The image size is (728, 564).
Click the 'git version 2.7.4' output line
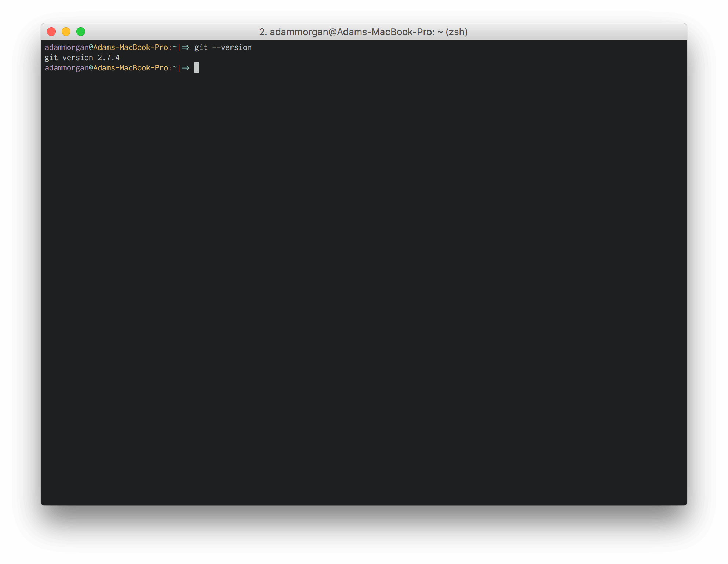click(x=82, y=58)
